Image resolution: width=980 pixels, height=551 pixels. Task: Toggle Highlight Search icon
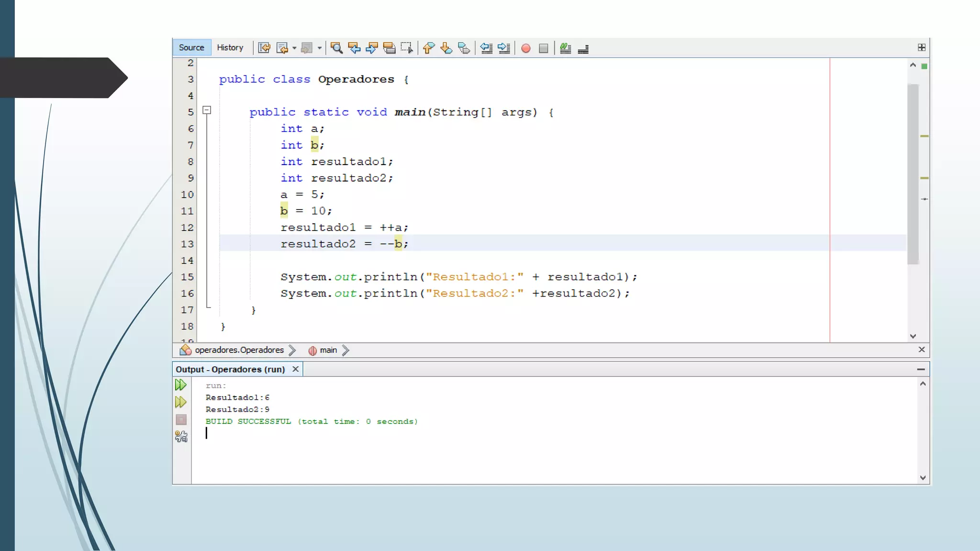click(389, 48)
